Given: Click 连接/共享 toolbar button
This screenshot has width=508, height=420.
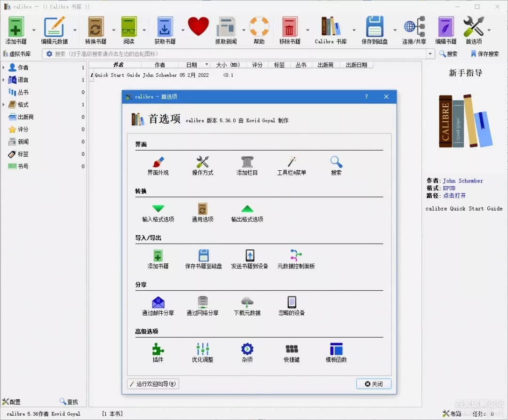Looking at the screenshot, I should click(414, 30).
